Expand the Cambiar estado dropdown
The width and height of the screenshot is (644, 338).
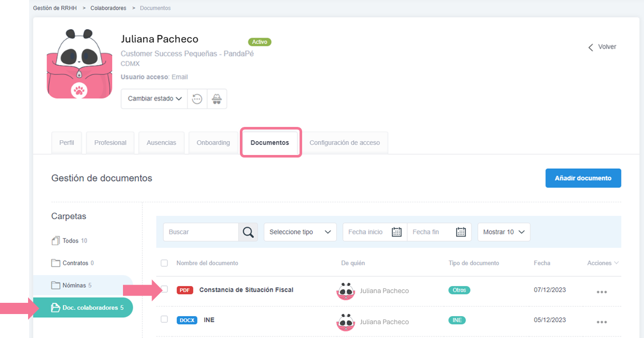click(155, 99)
